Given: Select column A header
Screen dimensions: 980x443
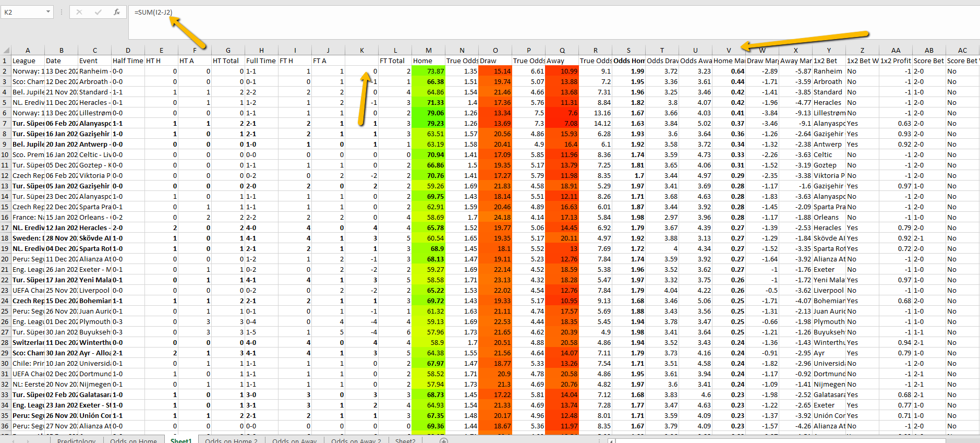Looking at the screenshot, I should [28, 50].
